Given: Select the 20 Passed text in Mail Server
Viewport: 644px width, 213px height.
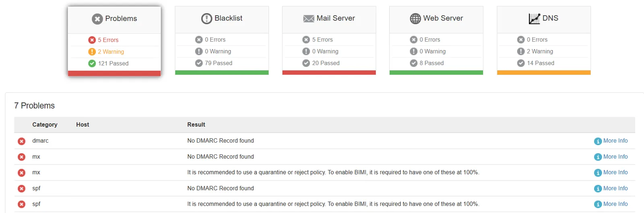Looking at the screenshot, I should pos(326,63).
